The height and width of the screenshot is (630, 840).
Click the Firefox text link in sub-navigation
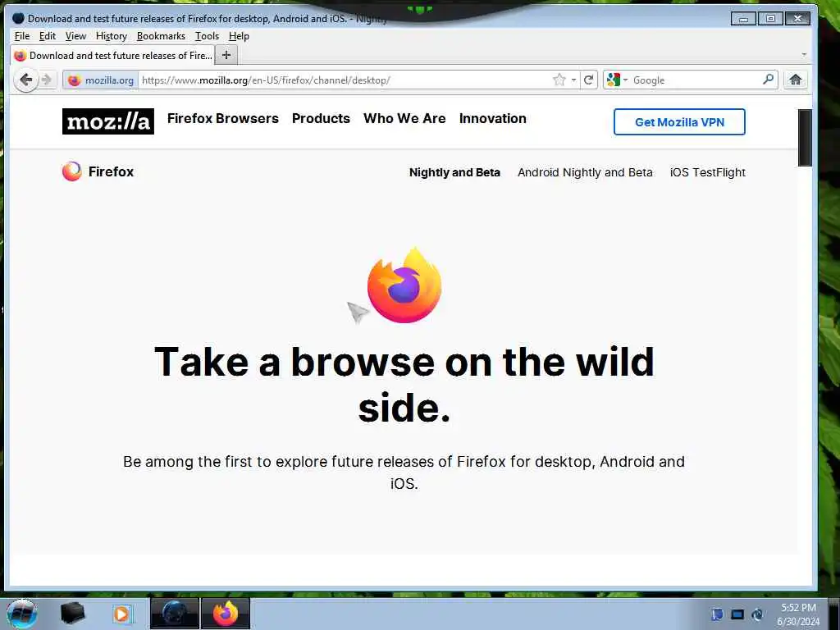coord(111,171)
